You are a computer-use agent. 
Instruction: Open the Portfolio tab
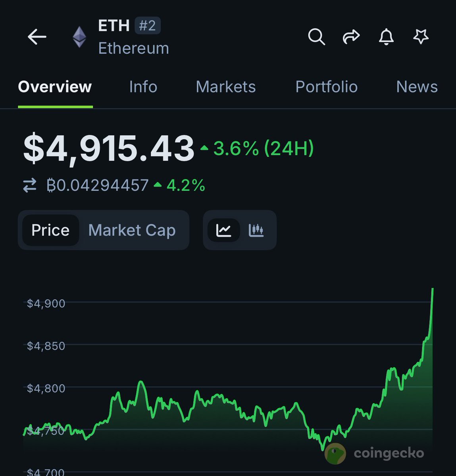click(x=326, y=87)
